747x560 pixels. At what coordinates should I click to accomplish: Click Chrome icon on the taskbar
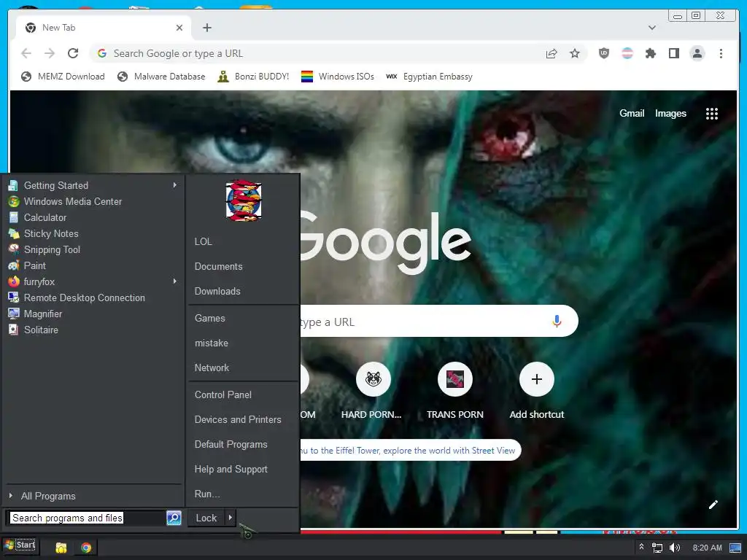[x=86, y=548]
